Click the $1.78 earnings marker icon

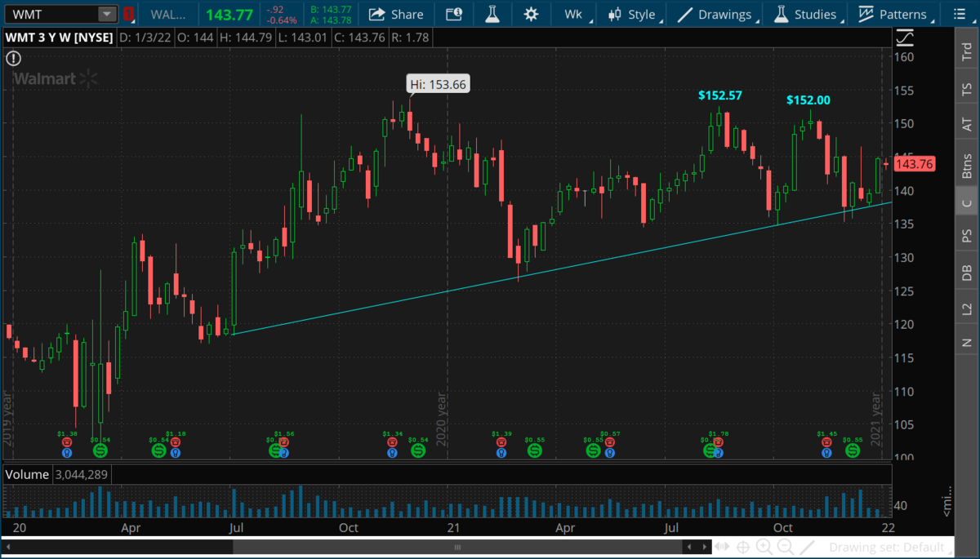(x=719, y=441)
